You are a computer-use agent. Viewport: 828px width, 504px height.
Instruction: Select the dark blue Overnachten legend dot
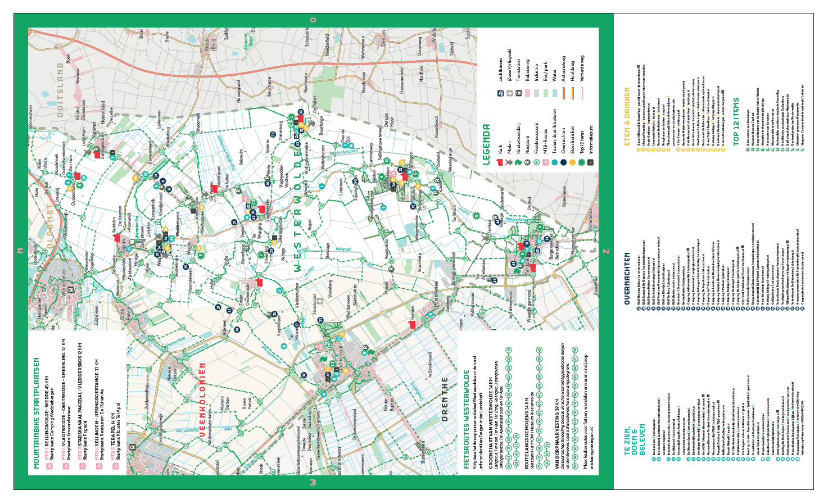click(563, 162)
